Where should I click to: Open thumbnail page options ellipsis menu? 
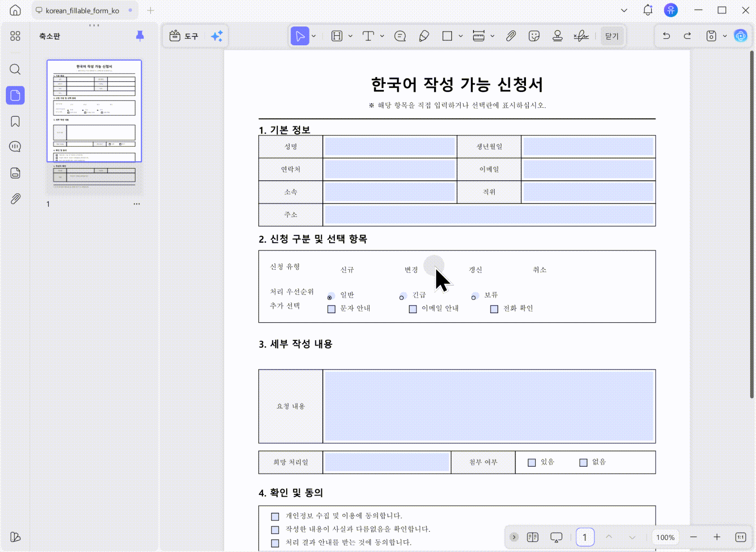[x=137, y=204]
